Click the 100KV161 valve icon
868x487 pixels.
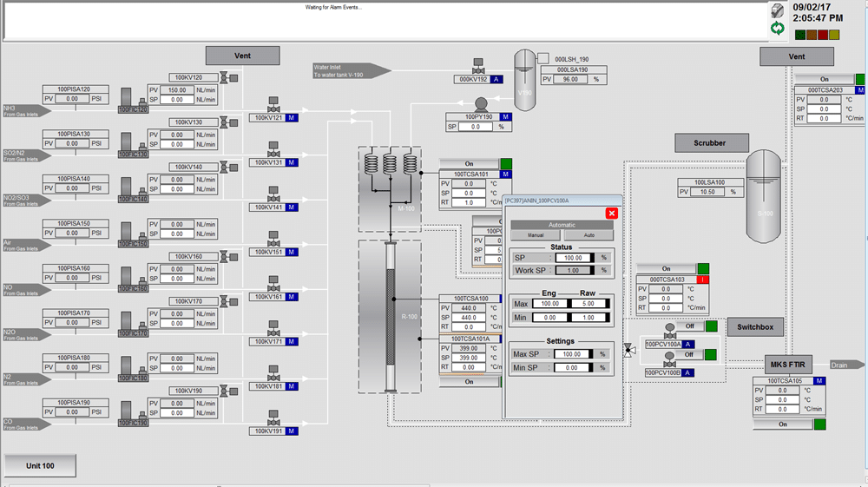tap(273, 284)
